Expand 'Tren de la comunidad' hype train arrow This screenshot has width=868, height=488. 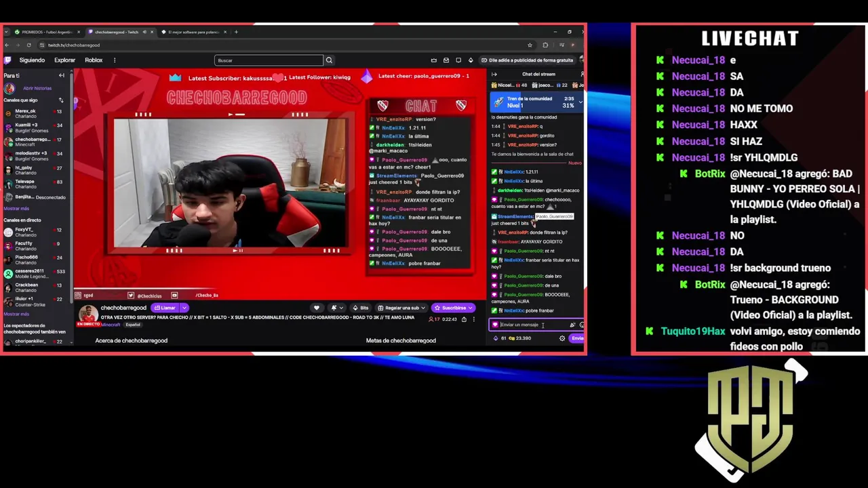580,102
